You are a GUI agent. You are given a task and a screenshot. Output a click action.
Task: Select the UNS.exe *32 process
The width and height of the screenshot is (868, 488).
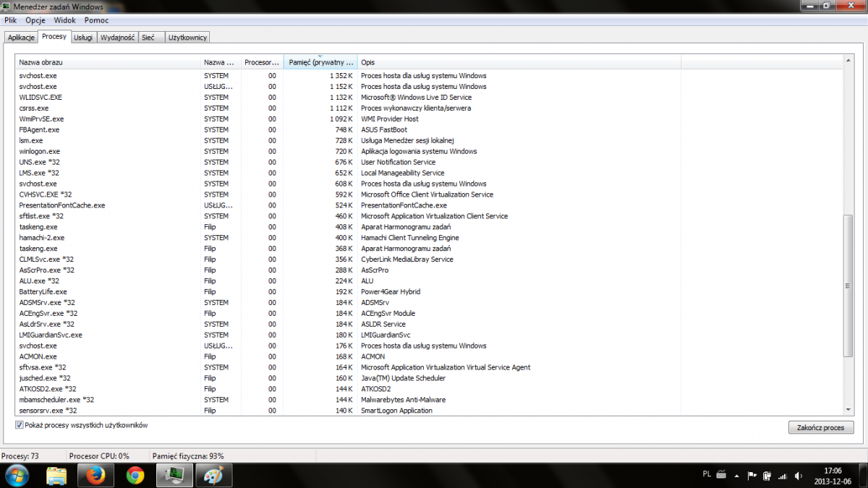(x=430, y=162)
